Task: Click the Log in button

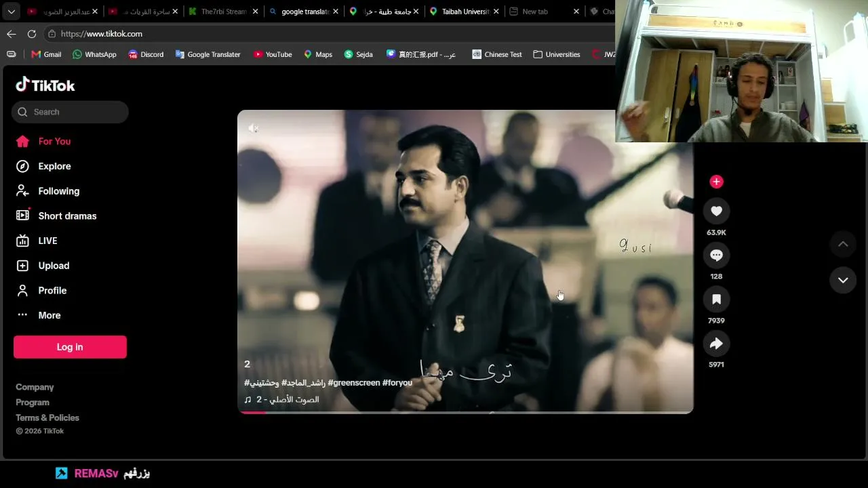Action: coord(70,347)
